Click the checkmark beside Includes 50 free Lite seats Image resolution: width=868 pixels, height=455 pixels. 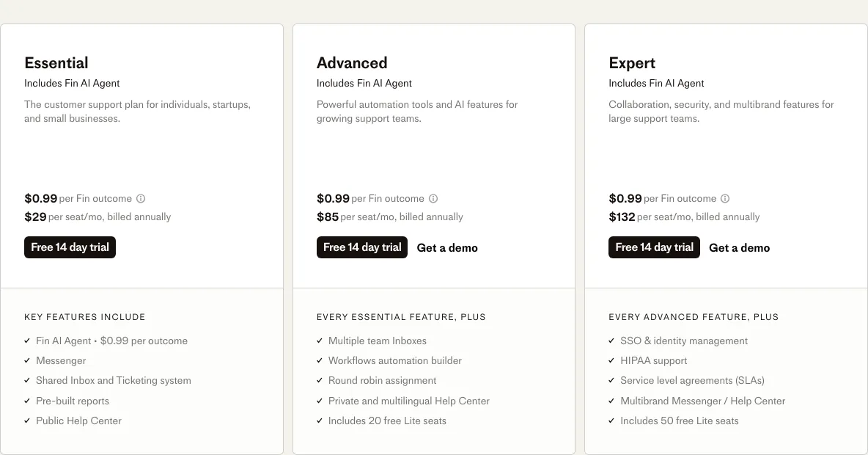point(611,421)
